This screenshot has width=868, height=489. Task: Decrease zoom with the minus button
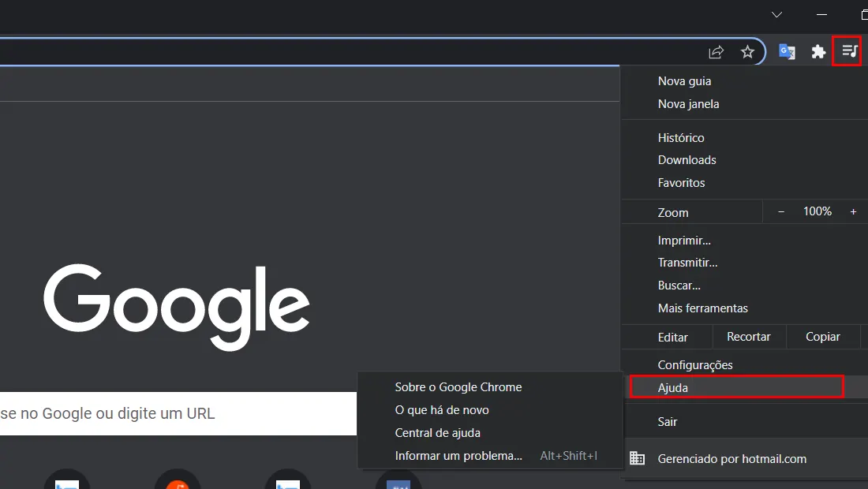click(781, 211)
